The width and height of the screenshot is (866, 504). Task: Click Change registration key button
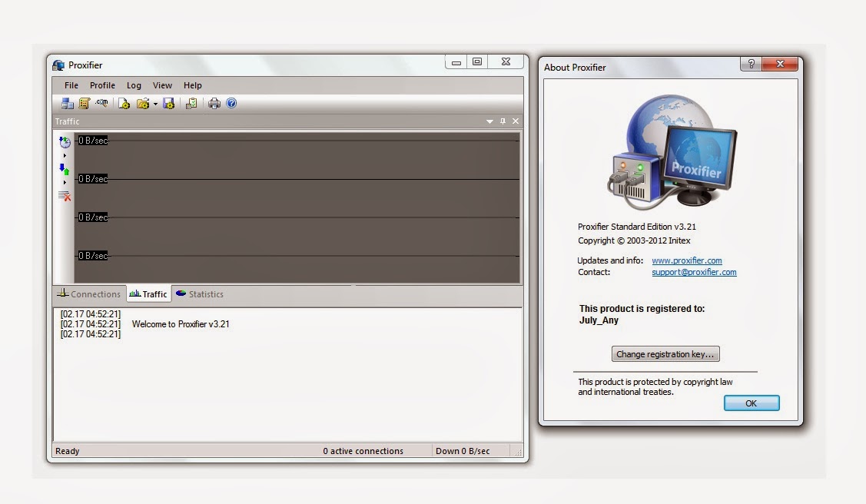pyautogui.click(x=665, y=354)
